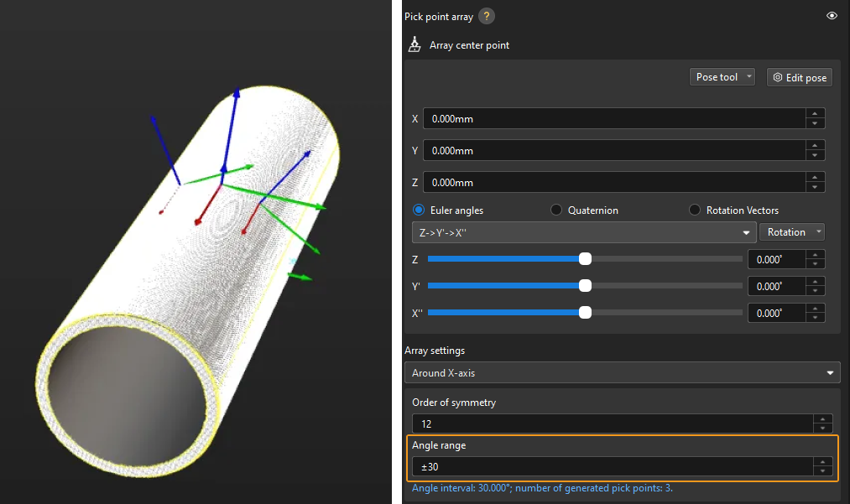Click the help question mark icon
The image size is (850, 504).
click(486, 16)
